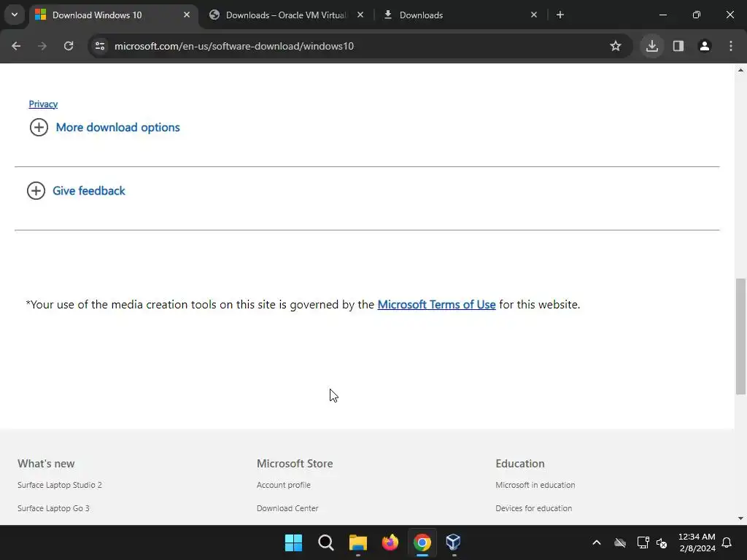Close the Chrome Downloads tab
The image size is (747, 560).
(x=534, y=15)
